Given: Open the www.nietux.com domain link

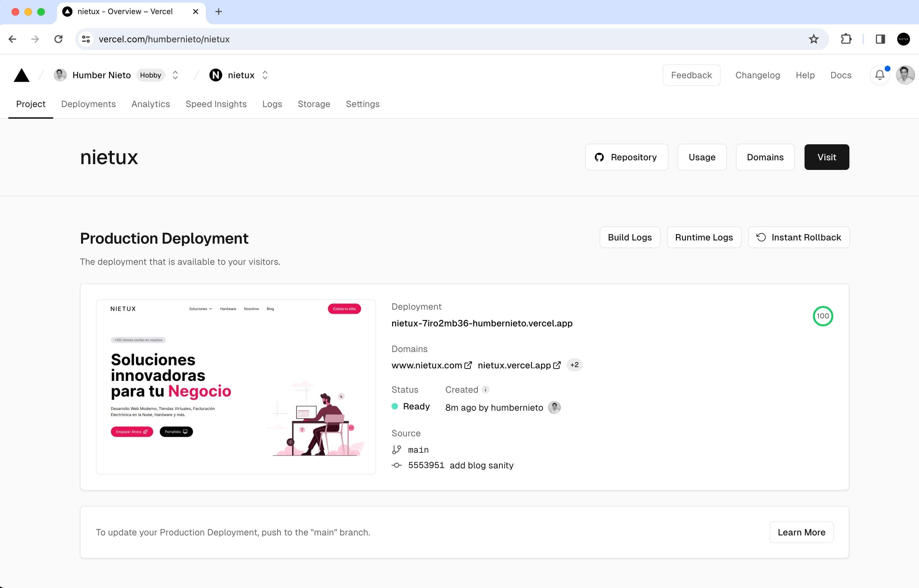Looking at the screenshot, I should tap(431, 365).
